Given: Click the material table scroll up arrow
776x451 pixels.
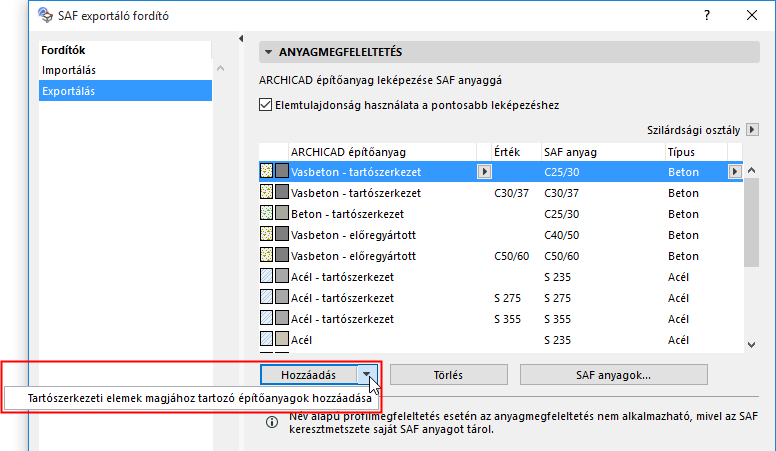Looking at the screenshot, I should pyautogui.click(x=751, y=171).
